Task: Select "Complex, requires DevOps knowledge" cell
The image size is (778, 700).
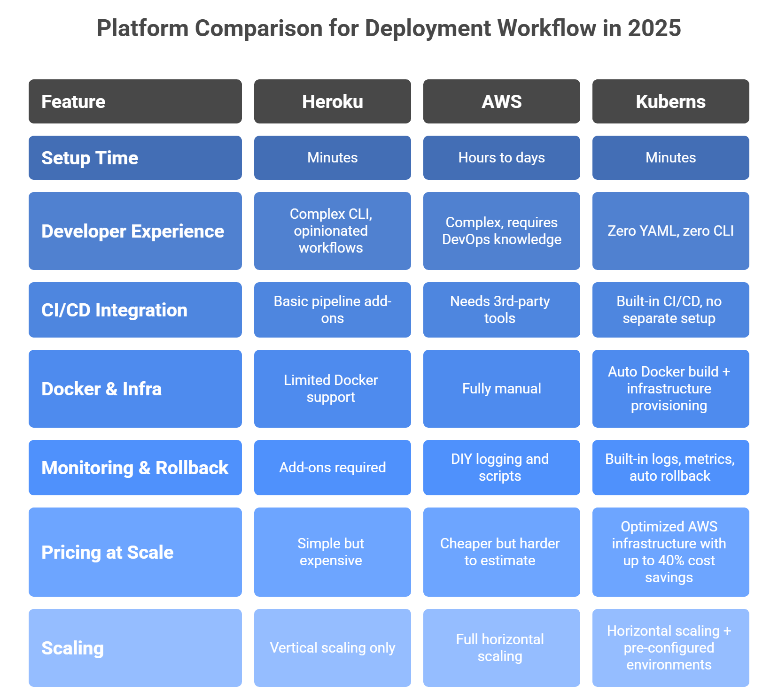Action: point(502,231)
